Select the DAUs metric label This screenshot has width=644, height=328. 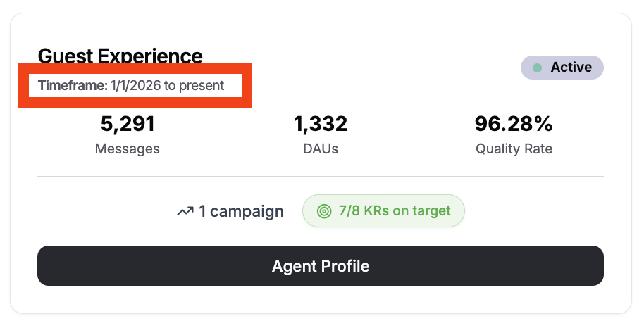[321, 149]
